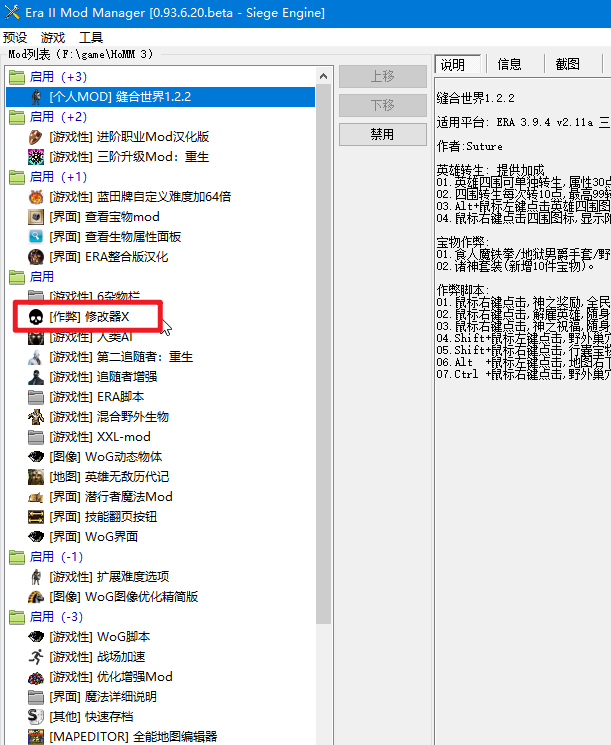Collapse the 启用 (-3) group folder
This screenshot has width=611, height=745.
(x=17, y=617)
